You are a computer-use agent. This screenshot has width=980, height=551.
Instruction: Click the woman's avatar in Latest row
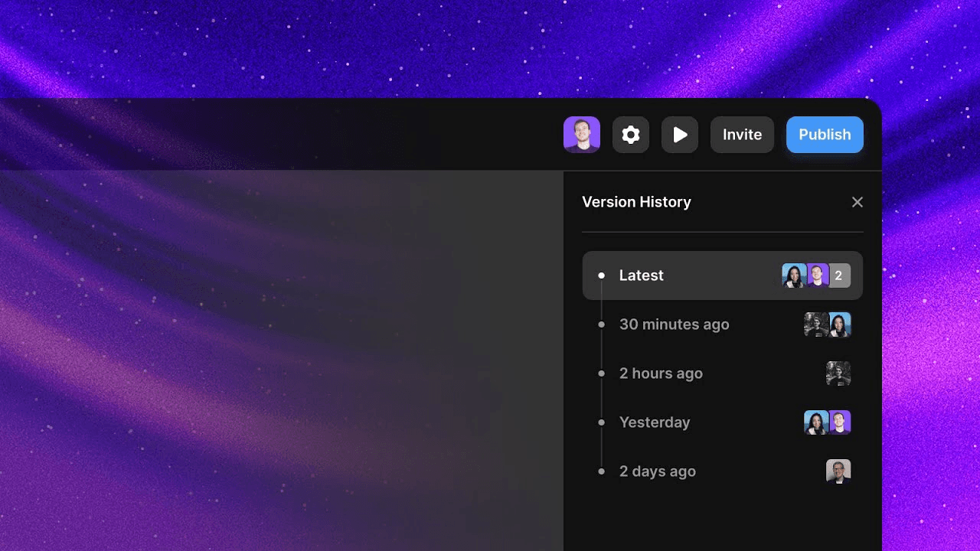[794, 275]
